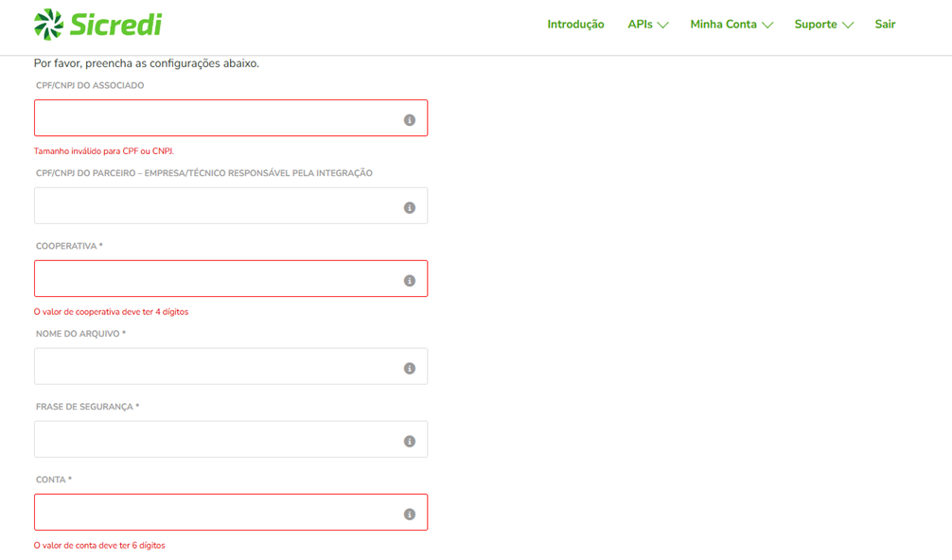The image size is (952, 560).
Task: Go to the Introdução page
Action: coord(575,25)
